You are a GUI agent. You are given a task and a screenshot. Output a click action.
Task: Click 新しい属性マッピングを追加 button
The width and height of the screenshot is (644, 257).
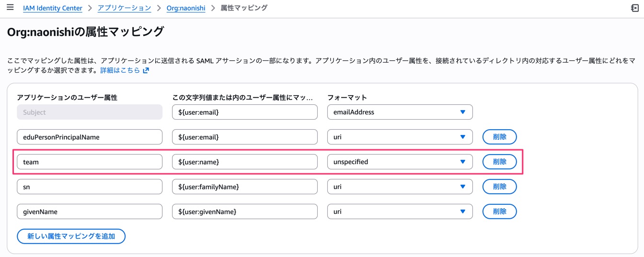click(71, 236)
